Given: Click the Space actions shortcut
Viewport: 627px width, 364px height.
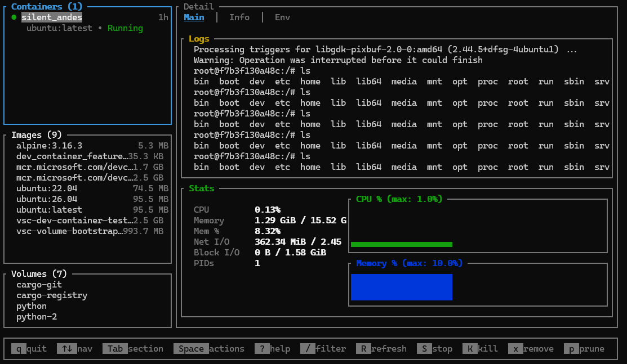Looking at the screenshot, I should (209, 348).
